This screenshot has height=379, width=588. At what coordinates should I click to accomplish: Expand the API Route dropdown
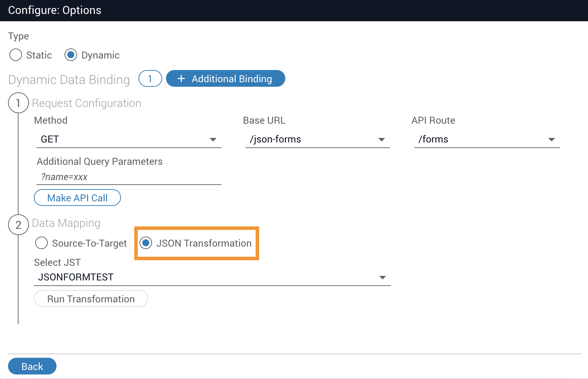551,140
